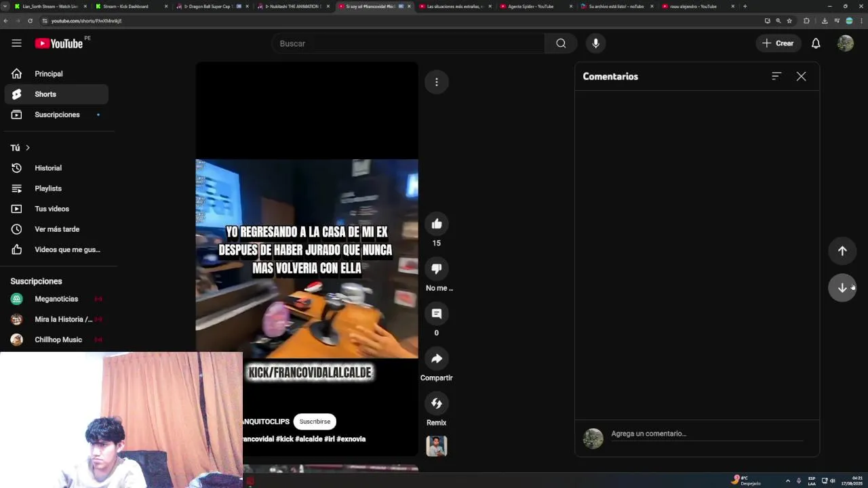Open the account avatar menu
Image resolution: width=868 pixels, height=488 pixels.
coord(846,43)
